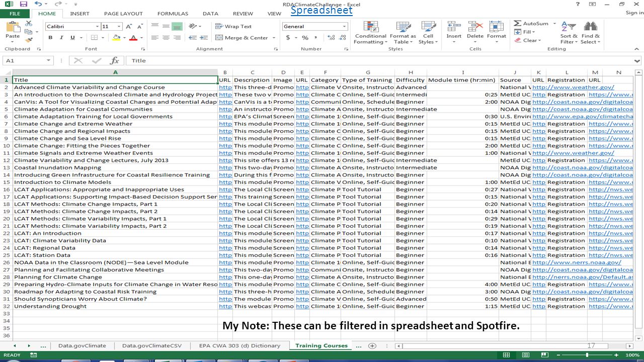
Task: Click the Copy icon in Clipboard group
Action: pyautogui.click(x=28, y=32)
